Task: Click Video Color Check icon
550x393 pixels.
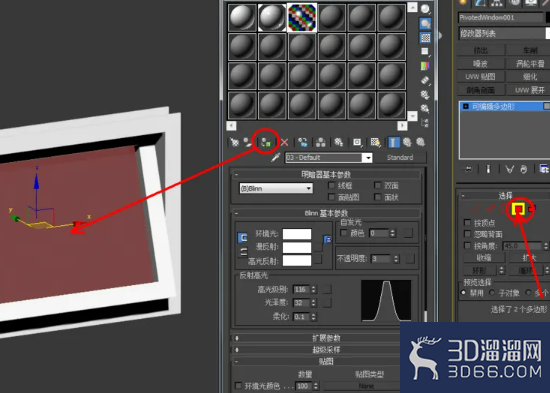Action: tap(425, 66)
